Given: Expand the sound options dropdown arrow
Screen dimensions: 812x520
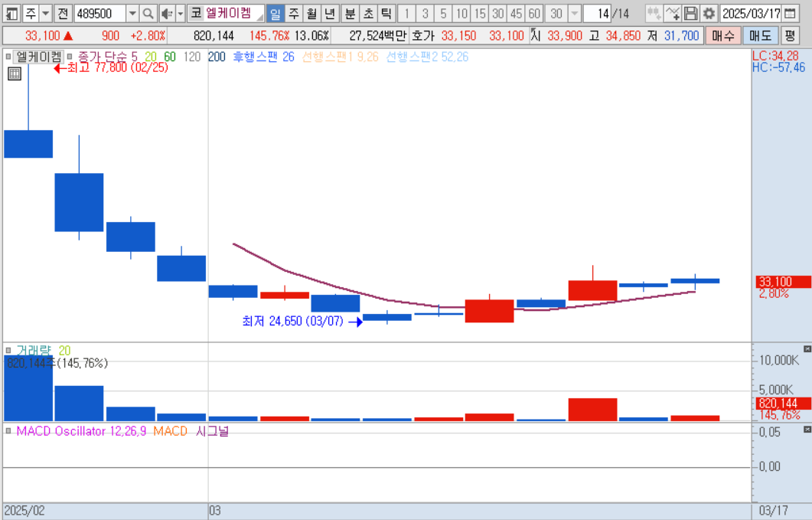Looking at the screenshot, I should click(180, 14).
